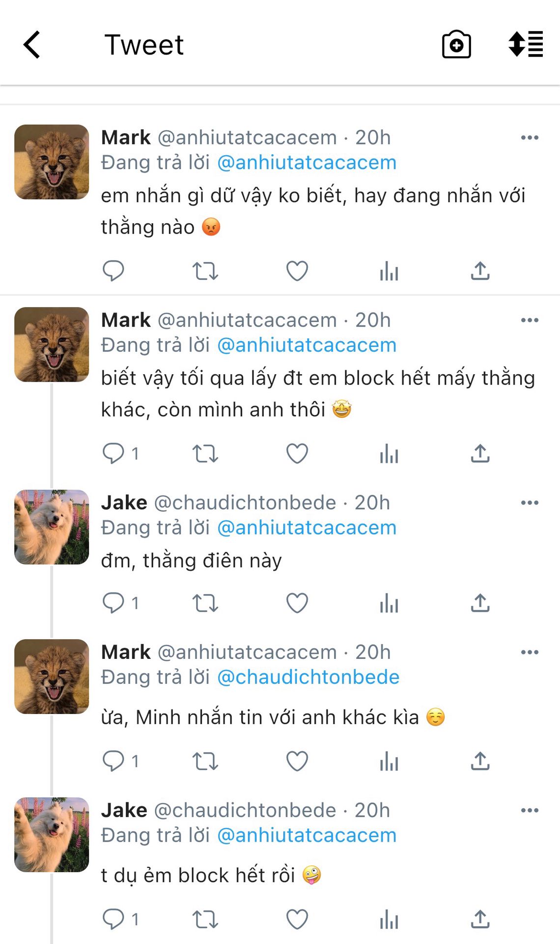Like Jake's 't dụ ẻm block hết rồi' tweet
Screen dimensions: 560x944
coord(297,919)
